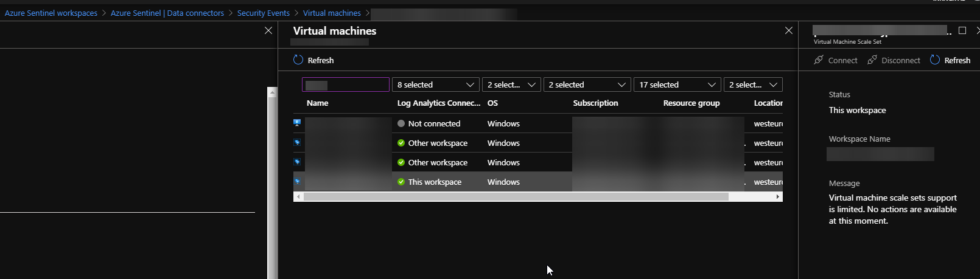Image resolution: width=980 pixels, height=279 pixels.
Task: Click the scale sets support limited message
Action: click(x=892, y=209)
